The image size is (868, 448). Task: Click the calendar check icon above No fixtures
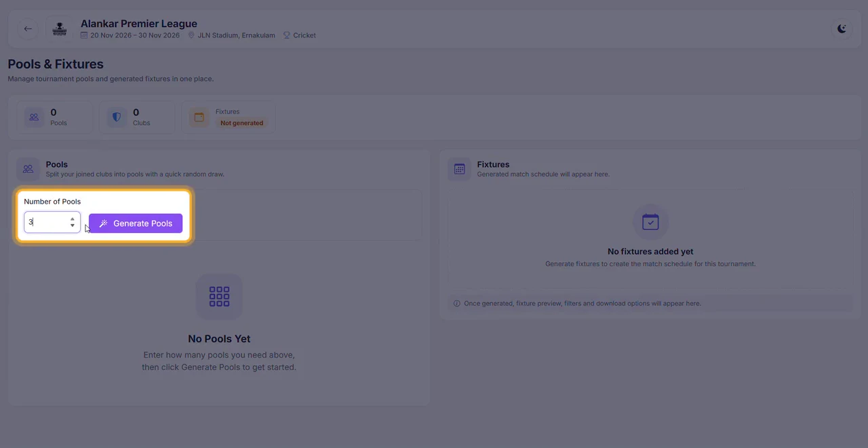click(x=650, y=222)
